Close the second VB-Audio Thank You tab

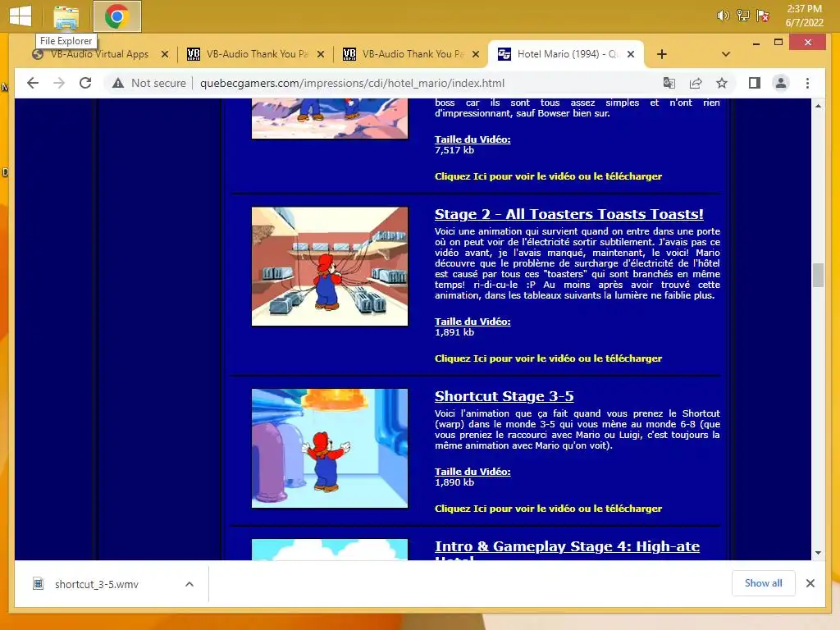(x=476, y=54)
